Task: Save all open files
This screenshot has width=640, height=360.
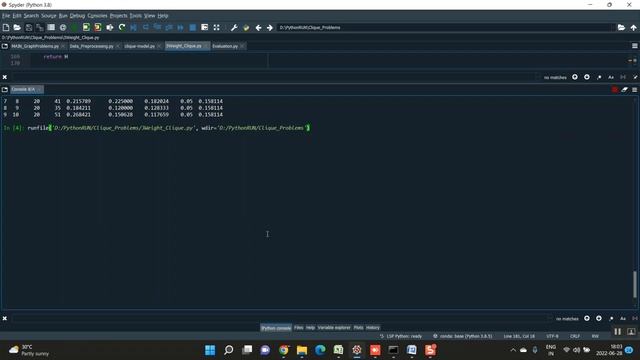Action: 40,27
